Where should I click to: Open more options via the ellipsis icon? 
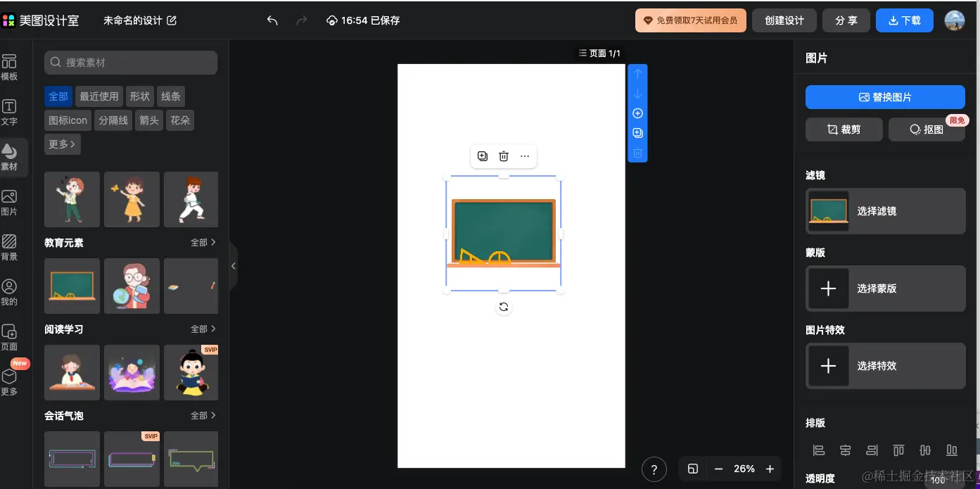(524, 155)
